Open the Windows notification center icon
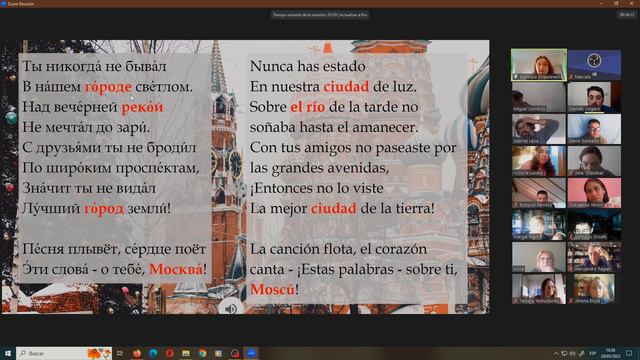This screenshot has height=360, width=640. [629, 353]
